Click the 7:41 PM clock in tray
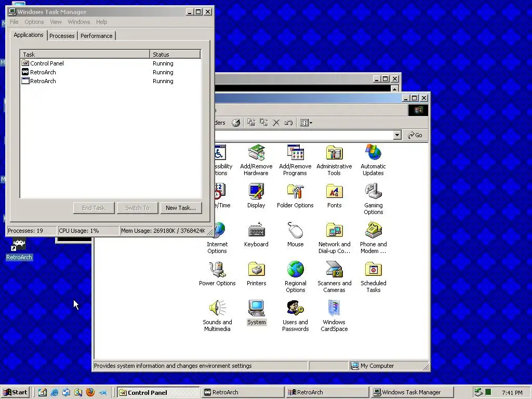The image size is (532, 399). coord(512,393)
